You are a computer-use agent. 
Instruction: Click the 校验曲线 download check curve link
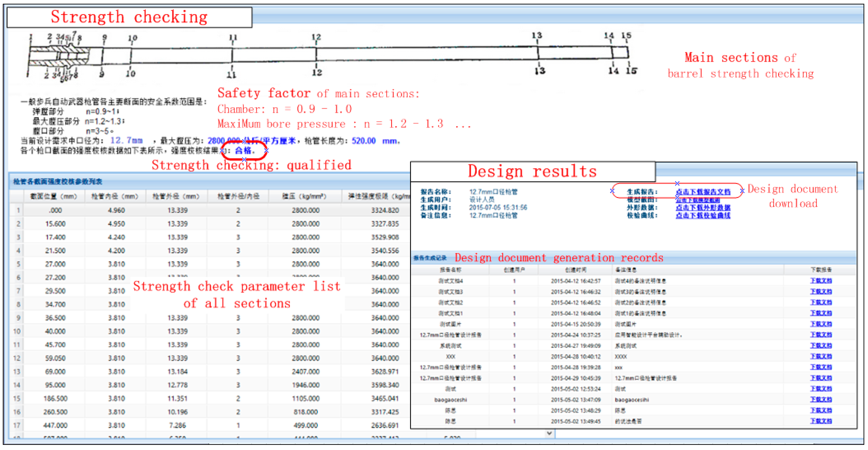(x=703, y=215)
